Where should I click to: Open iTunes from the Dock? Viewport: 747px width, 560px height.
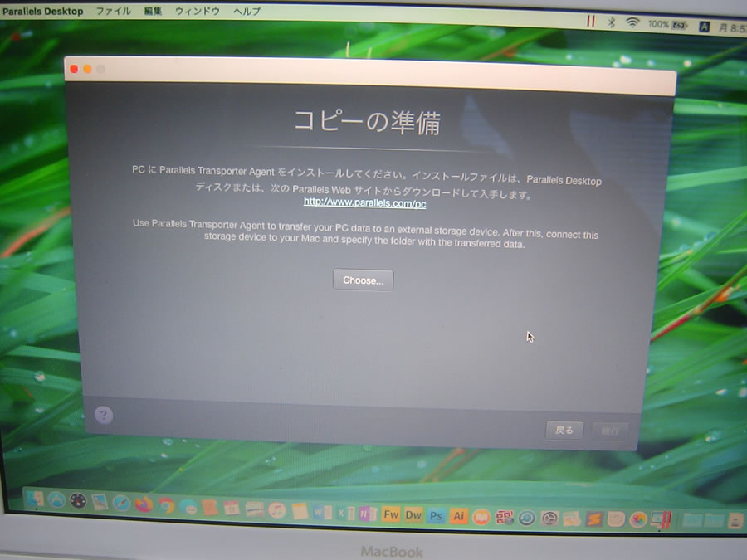click(x=276, y=510)
